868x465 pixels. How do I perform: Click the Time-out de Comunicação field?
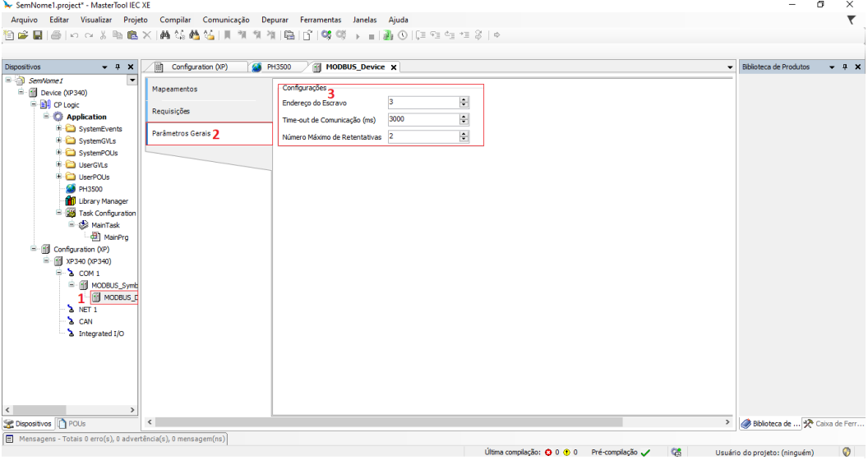(422, 119)
